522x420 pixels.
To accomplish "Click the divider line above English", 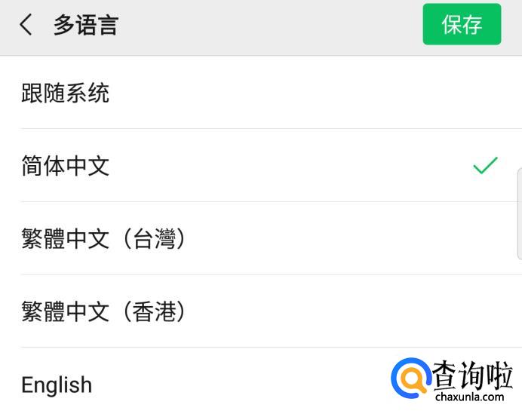I will point(226,348).
